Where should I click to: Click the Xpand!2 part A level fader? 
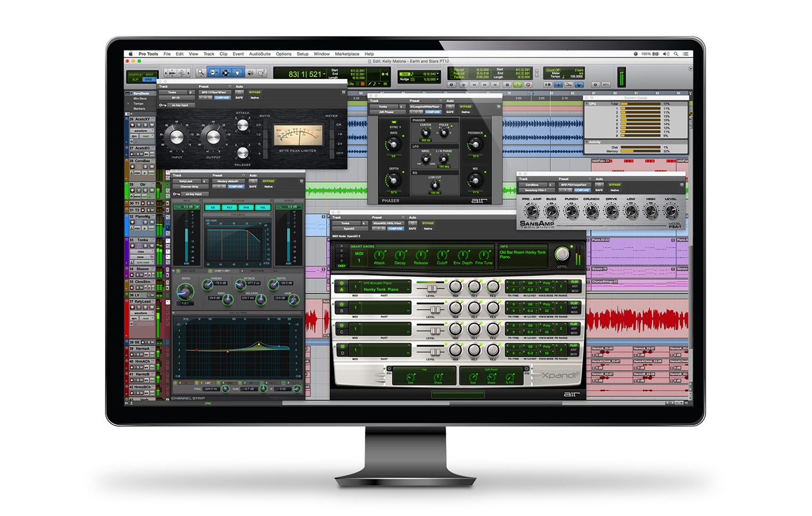tap(432, 288)
